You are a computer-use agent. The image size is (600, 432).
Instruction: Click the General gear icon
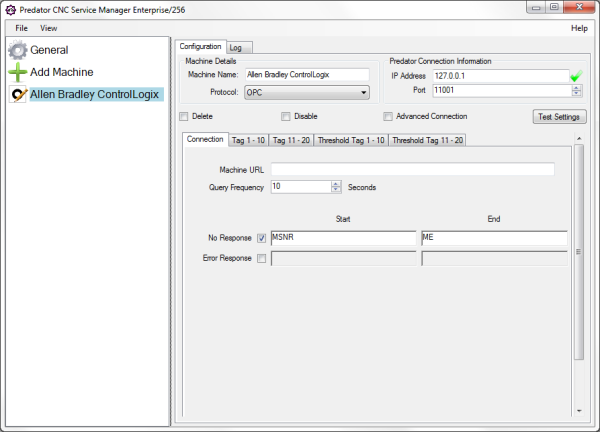pyautogui.click(x=17, y=50)
